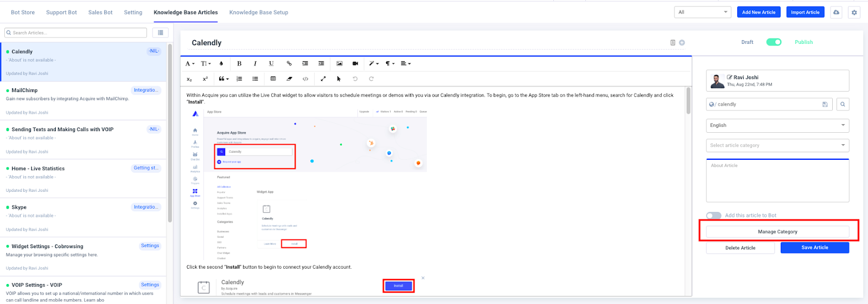Open the English language dropdown
The image size is (868, 304).
pyautogui.click(x=777, y=125)
